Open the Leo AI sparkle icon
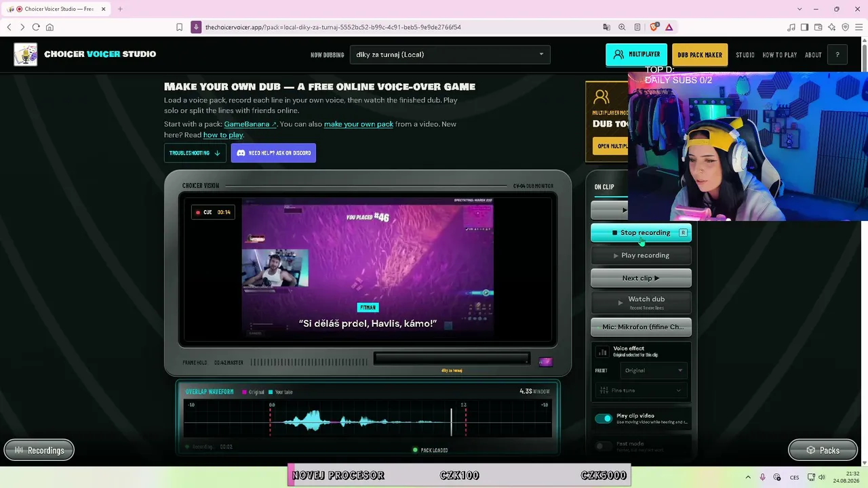Screen dimensions: 868x488 pyautogui.click(x=832, y=27)
